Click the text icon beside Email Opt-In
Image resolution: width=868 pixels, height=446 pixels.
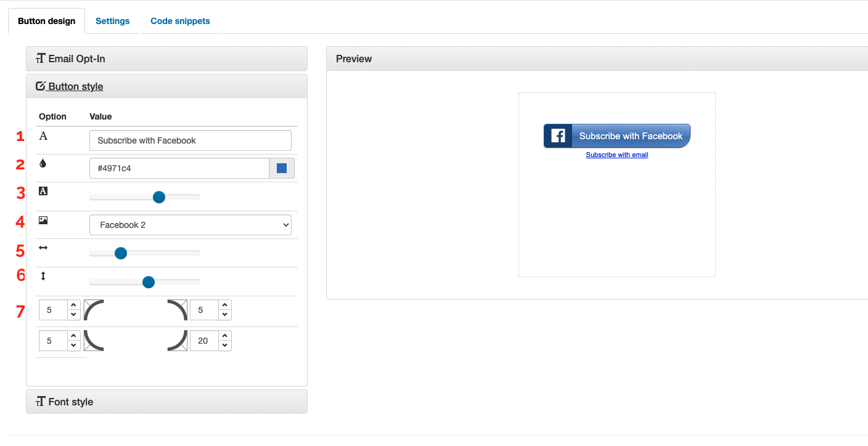tap(41, 59)
